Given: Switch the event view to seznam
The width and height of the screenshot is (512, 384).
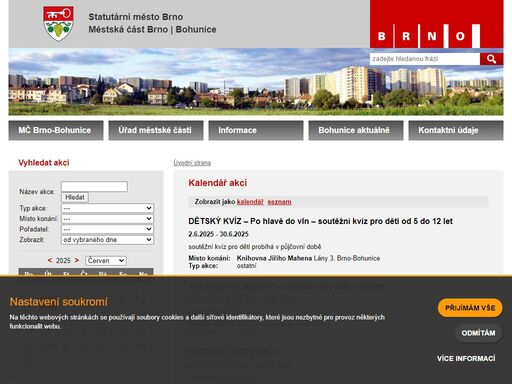Looking at the screenshot, I should point(279,202).
